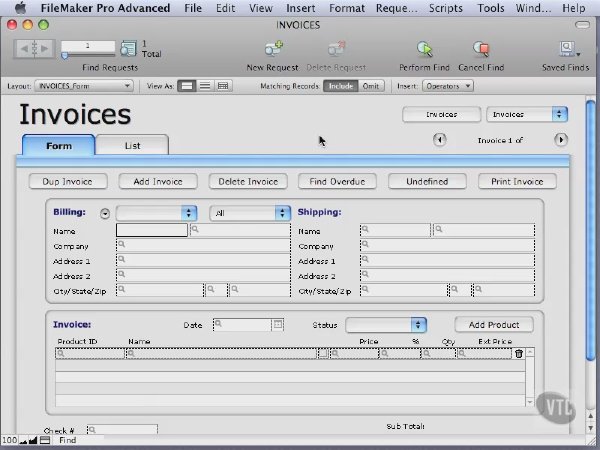Go to previous invoice arrow

(x=439, y=140)
